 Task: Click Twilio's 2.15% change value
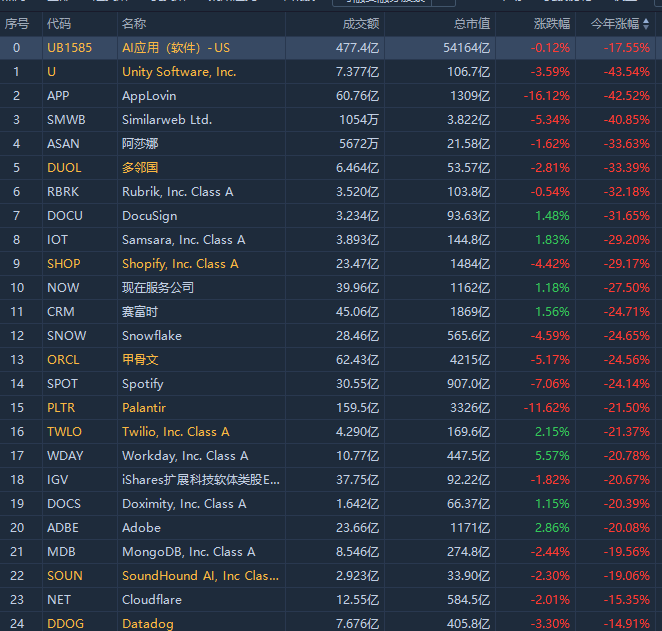click(552, 432)
